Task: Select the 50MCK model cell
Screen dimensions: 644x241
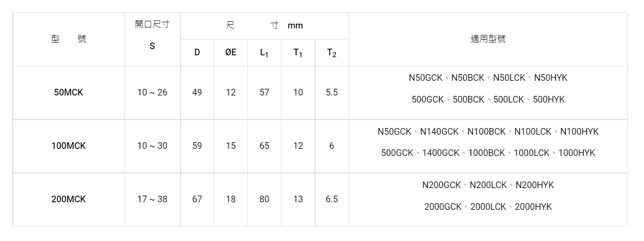Action: click(68, 93)
